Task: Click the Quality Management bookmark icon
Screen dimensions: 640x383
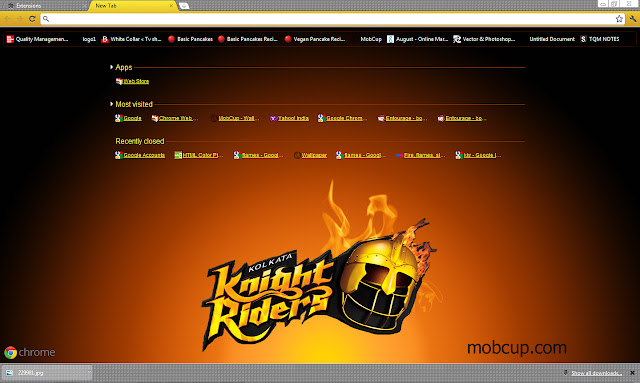Action: click(x=10, y=39)
